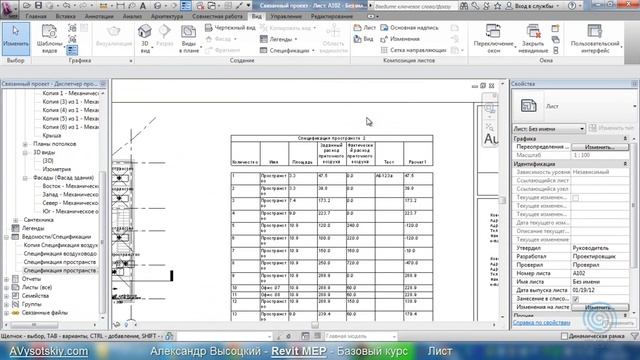640x360 pixels.
Task: Click the highlighted thin lines icon in Графика panel
Action: [72, 50]
